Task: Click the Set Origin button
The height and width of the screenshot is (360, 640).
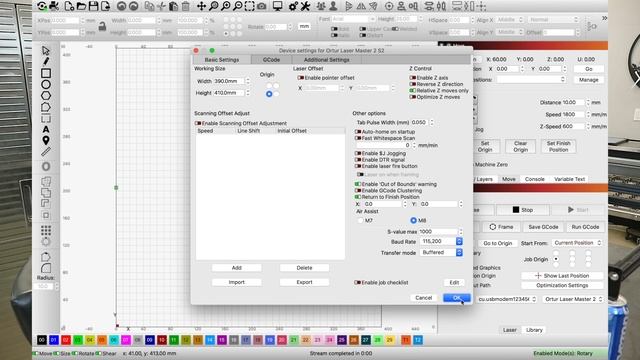Action: tap(485, 147)
